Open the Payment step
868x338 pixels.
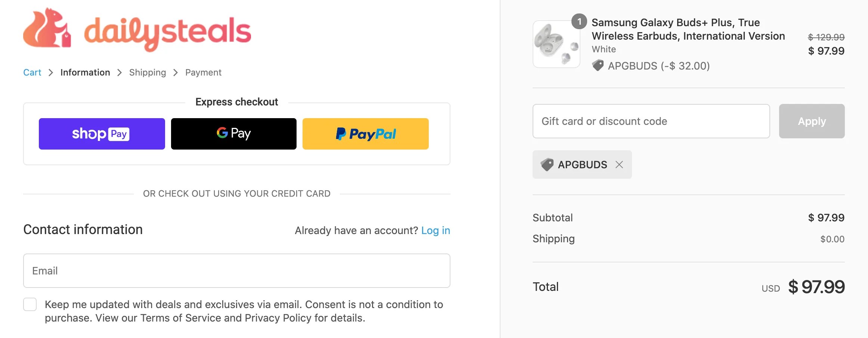tap(203, 72)
